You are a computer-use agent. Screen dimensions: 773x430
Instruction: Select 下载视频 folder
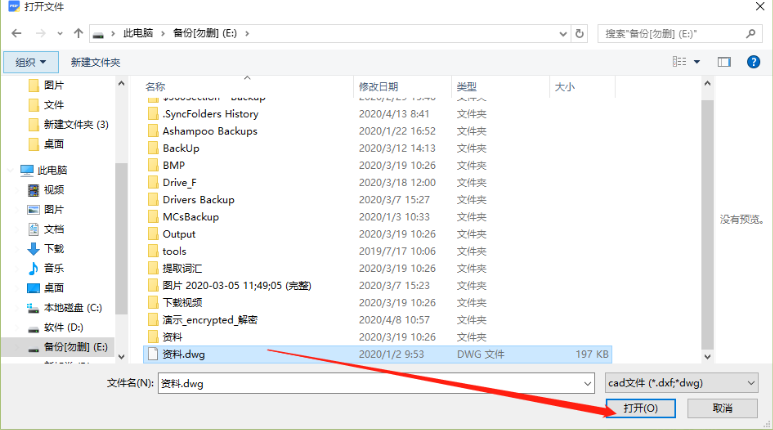[182, 303]
